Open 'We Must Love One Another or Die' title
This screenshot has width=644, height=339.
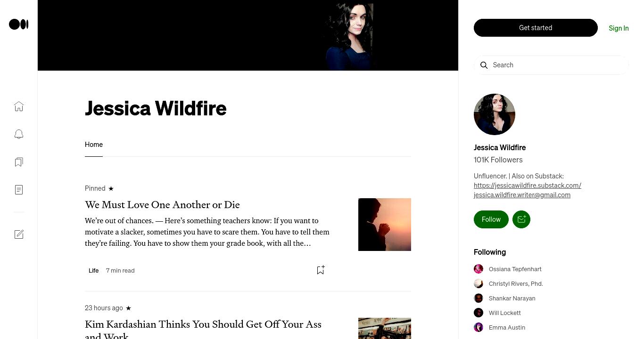pyautogui.click(x=162, y=205)
